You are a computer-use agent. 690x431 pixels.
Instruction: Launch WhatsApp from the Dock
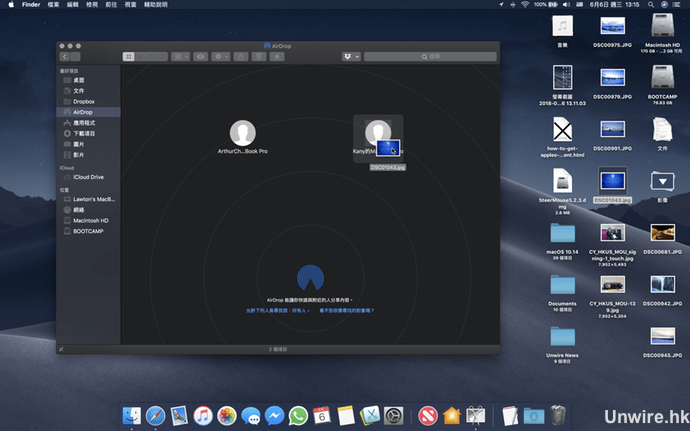(x=298, y=415)
